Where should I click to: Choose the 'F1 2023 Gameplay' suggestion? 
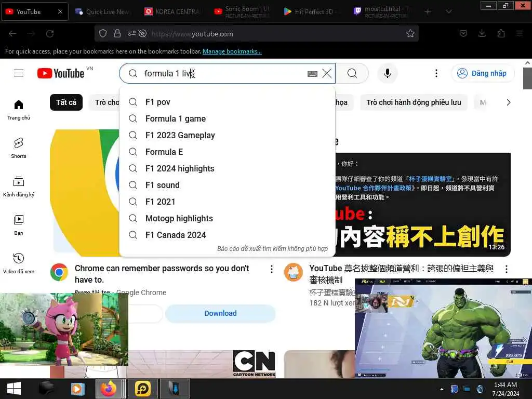coord(228,135)
